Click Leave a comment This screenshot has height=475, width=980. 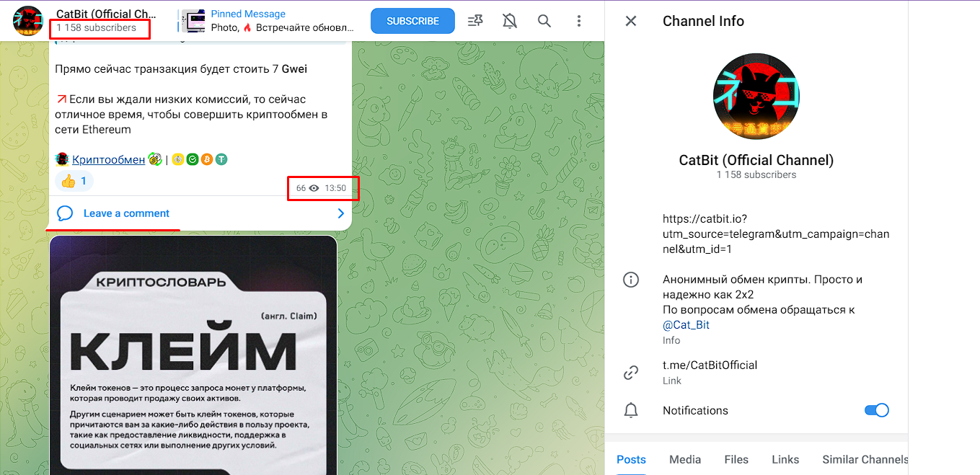pos(126,213)
